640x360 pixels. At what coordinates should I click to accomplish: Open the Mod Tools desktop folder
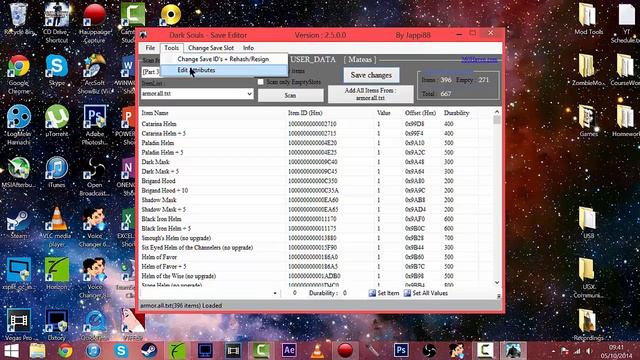click(x=588, y=18)
